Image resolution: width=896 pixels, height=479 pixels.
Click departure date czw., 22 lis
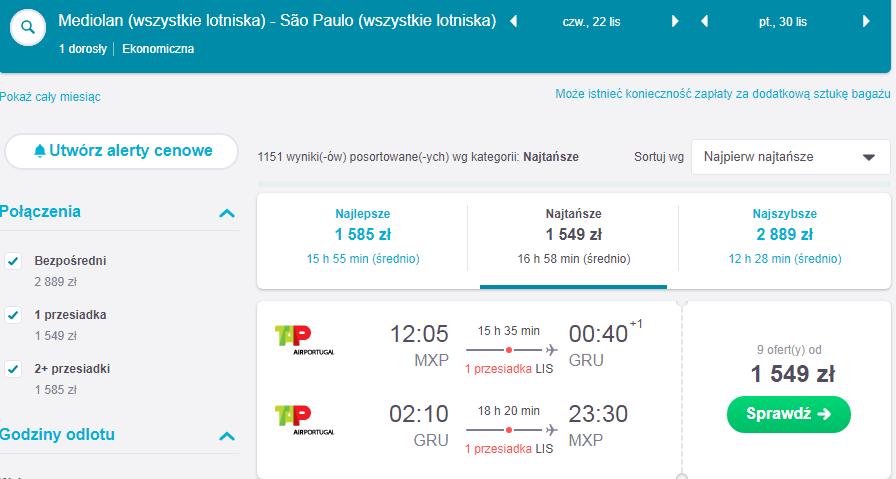click(x=591, y=22)
